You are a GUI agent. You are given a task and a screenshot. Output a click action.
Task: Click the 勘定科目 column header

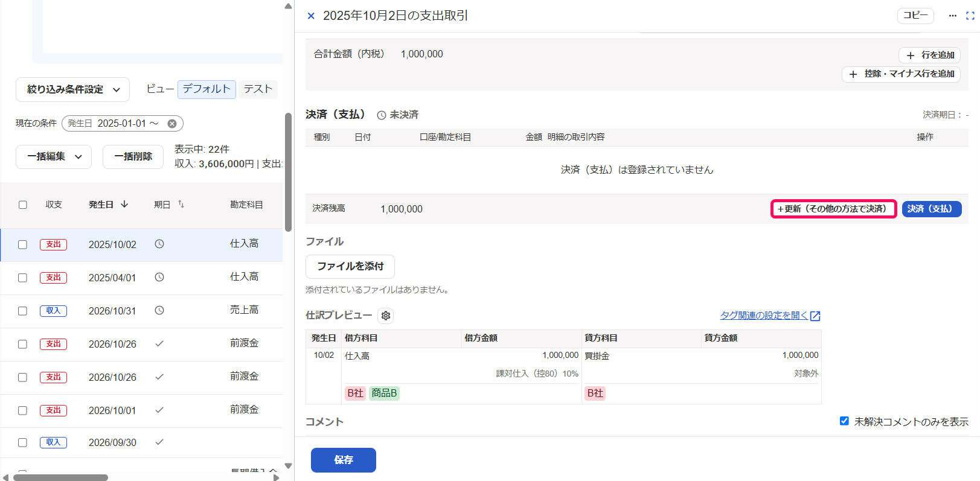click(x=246, y=205)
